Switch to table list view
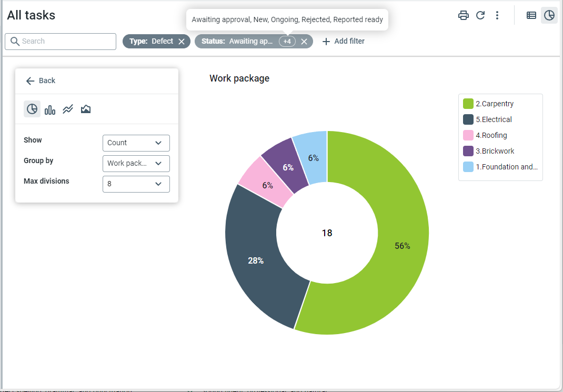Image resolution: width=563 pixels, height=392 pixels. pyautogui.click(x=531, y=15)
